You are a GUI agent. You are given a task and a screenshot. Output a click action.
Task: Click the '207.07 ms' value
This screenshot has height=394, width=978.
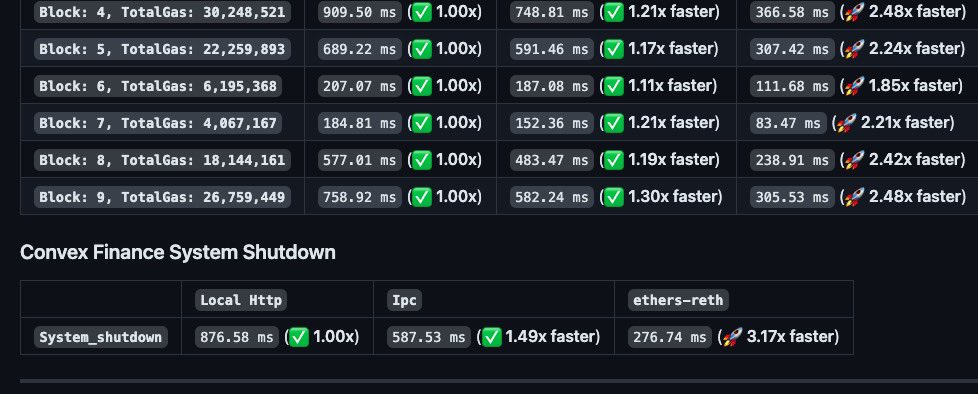[x=359, y=86]
